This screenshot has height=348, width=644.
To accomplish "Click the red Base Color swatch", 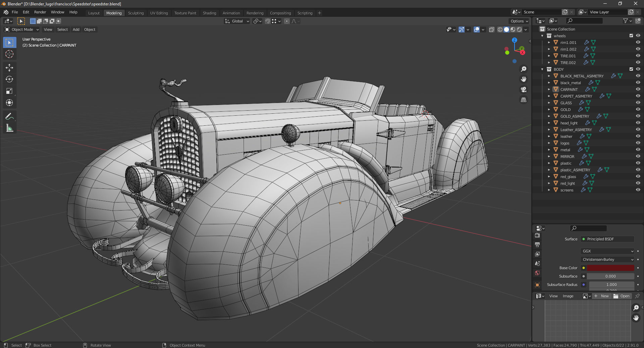I will point(610,268).
